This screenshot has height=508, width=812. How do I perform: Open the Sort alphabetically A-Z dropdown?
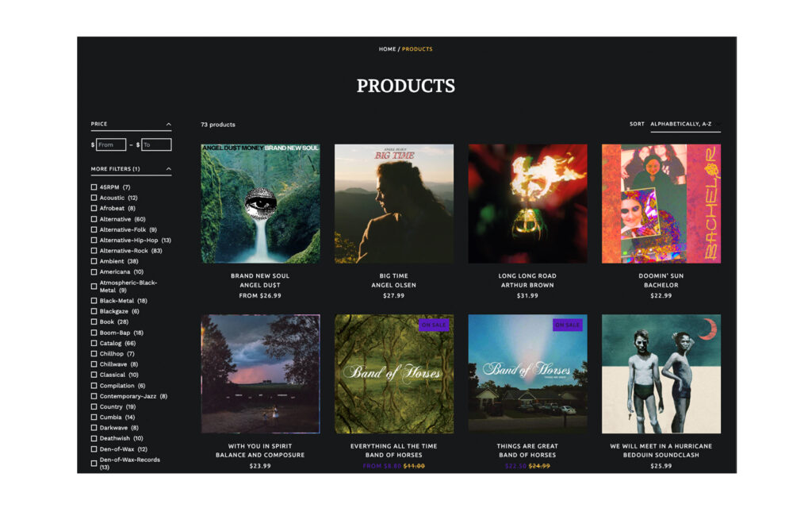685,125
